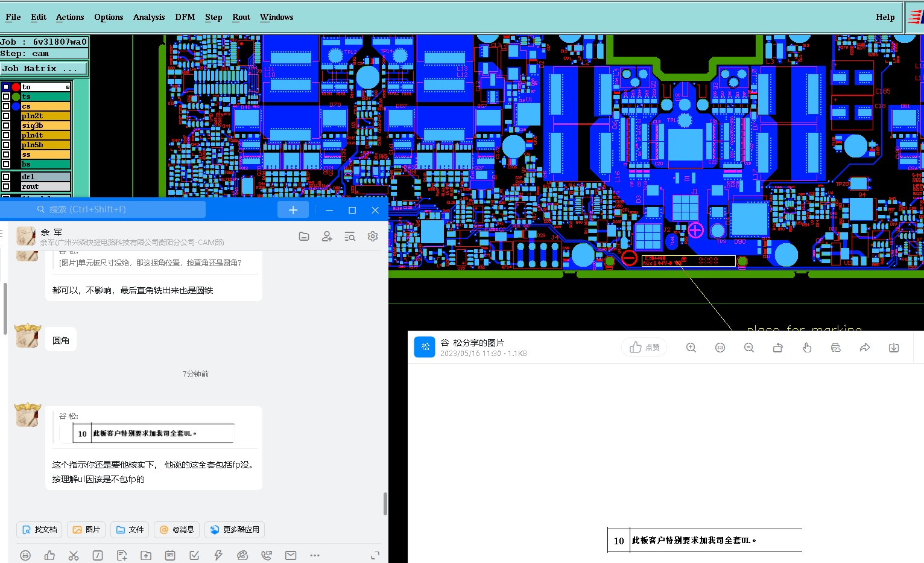Click the 图片 pictures button
The height and width of the screenshot is (563, 924).
tap(86, 530)
